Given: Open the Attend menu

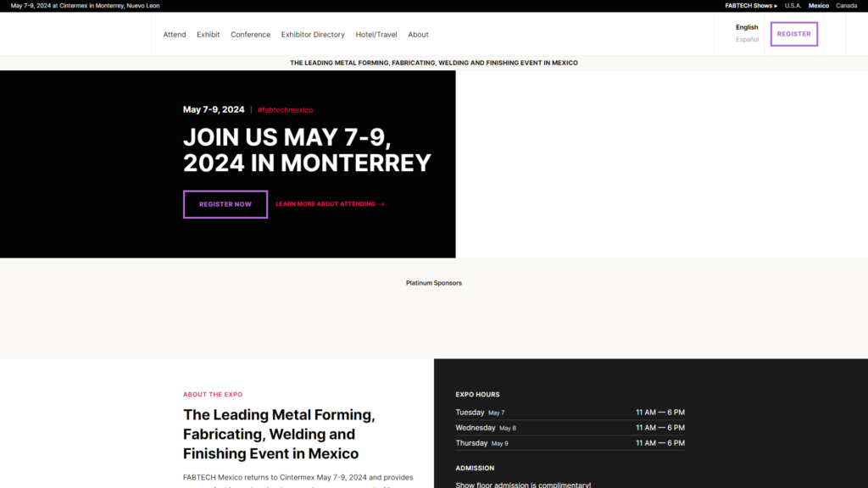Looking at the screenshot, I should point(175,34).
